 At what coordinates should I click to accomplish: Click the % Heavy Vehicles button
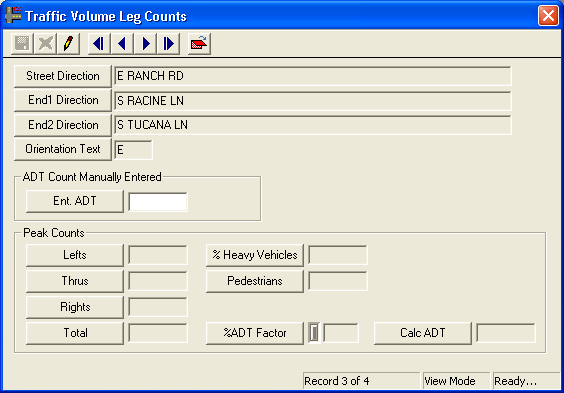(255, 255)
